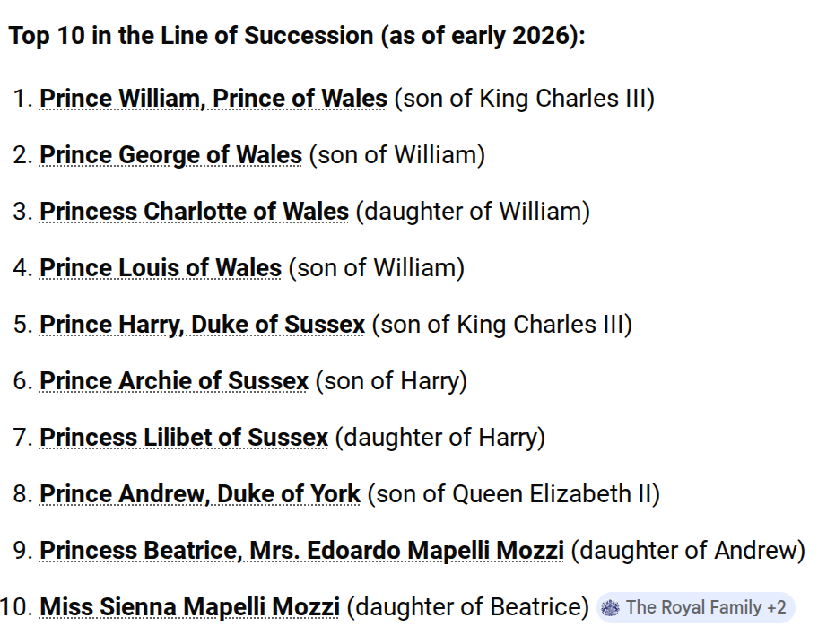Click Prince Harry, Duke of Sussex link
818x644 pixels.
pos(202,325)
